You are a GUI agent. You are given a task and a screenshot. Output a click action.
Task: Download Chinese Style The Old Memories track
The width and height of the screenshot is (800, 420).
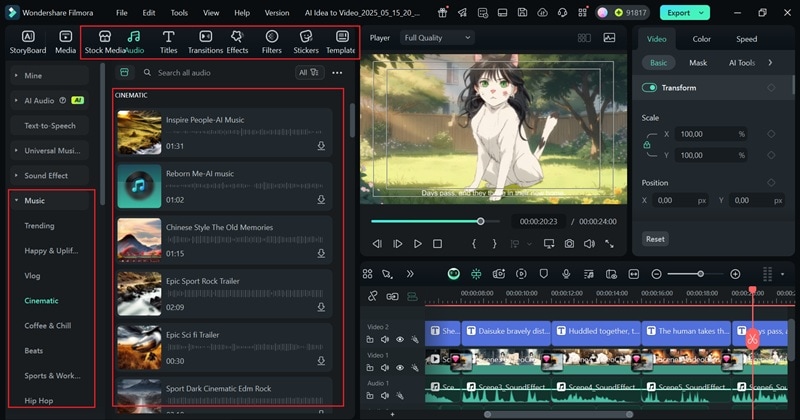point(321,253)
